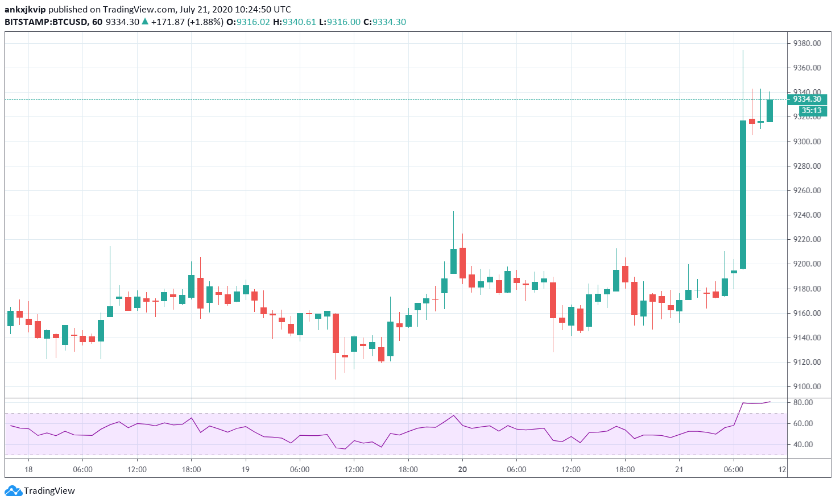Click the high value H:9340.61
The image size is (836, 504).
pos(294,22)
